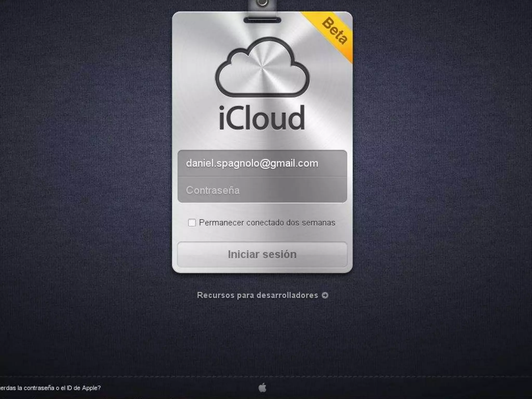Viewport: 532px width, 399px height.
Task: Click the arrow icon beside Recursos para desarrolladores
Action: [x=325, y=295]
